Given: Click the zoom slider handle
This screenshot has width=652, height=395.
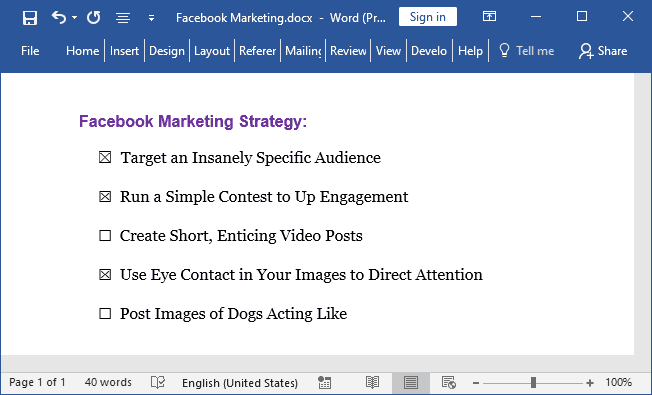Looking at the screenshot, I should [533, 382].
